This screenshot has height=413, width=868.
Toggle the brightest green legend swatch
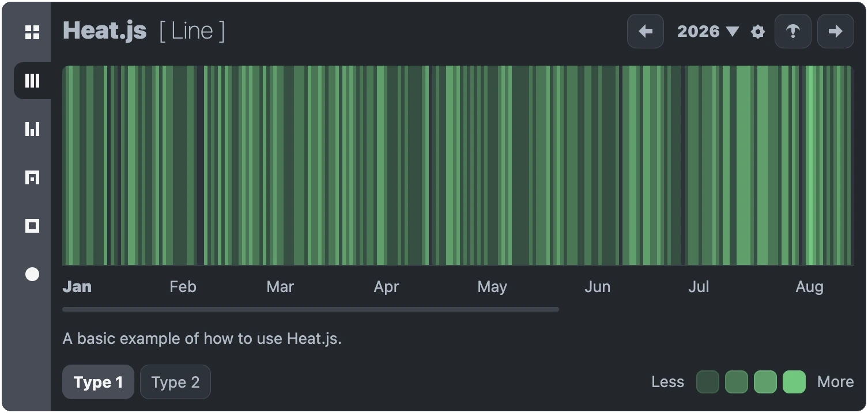click(x=794, y=382)
